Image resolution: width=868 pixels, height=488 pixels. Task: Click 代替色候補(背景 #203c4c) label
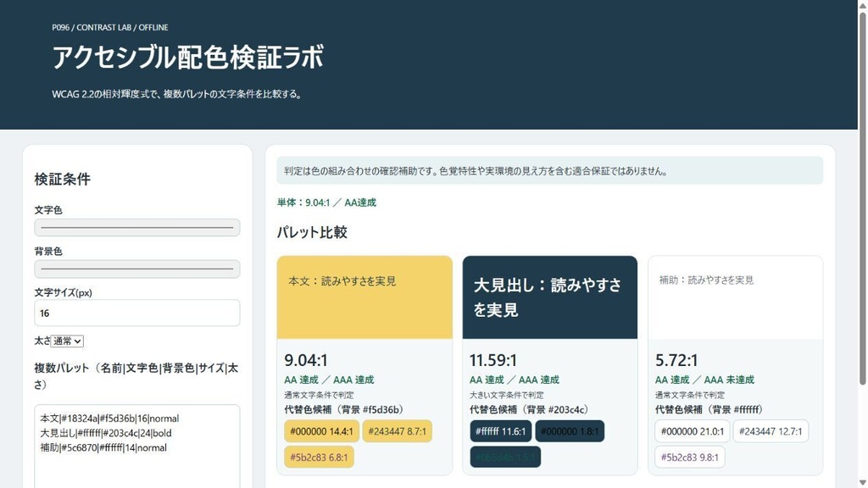531,410
